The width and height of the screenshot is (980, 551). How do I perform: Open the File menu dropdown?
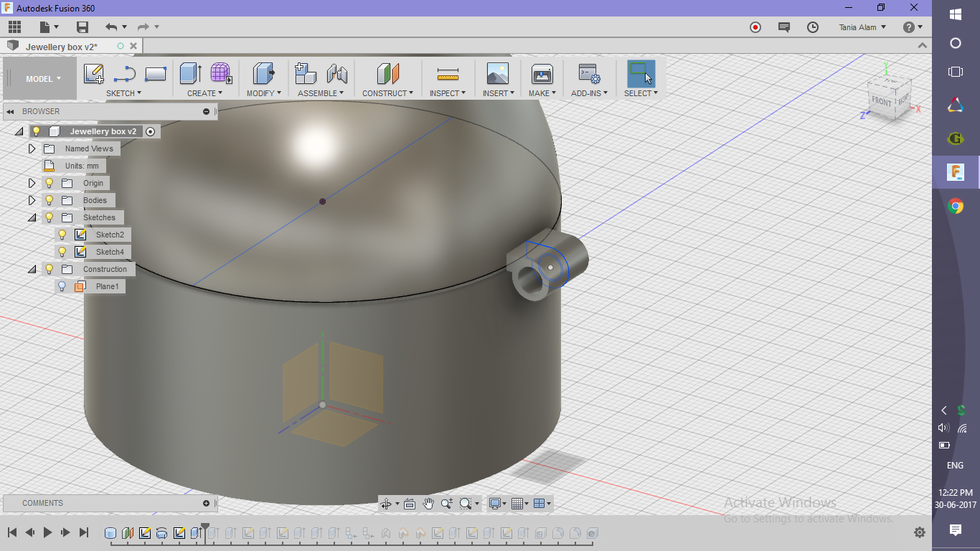point(49,27)
